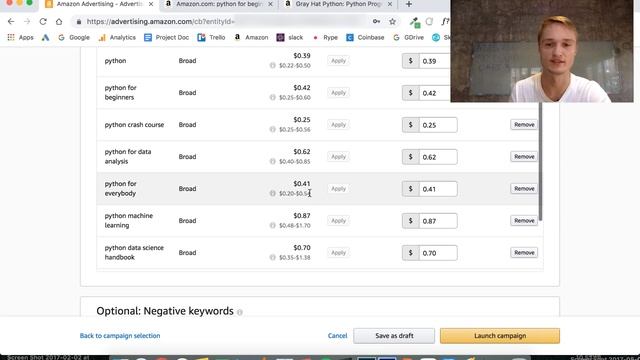Edit bid field showing 0.70

(438, 253)
